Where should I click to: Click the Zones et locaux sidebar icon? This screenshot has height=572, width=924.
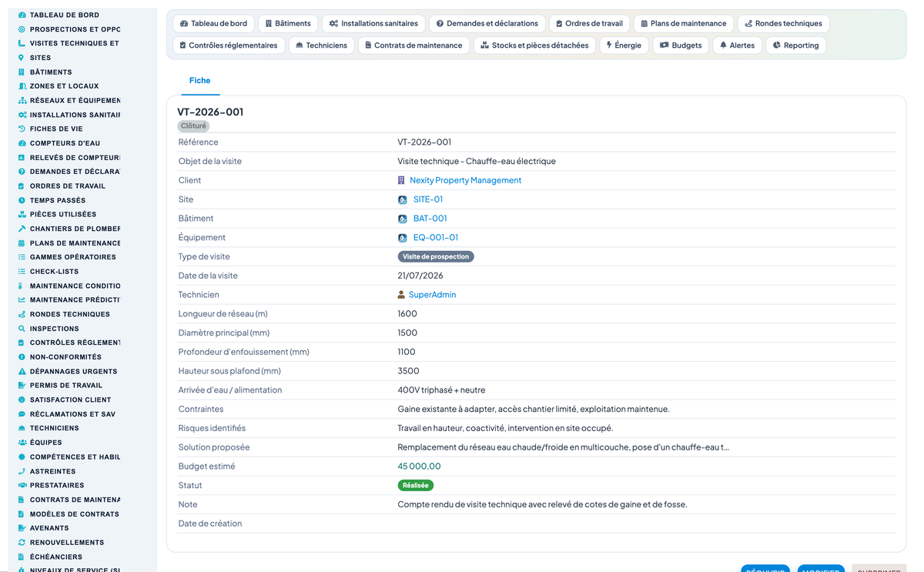(x=22, y=86)
